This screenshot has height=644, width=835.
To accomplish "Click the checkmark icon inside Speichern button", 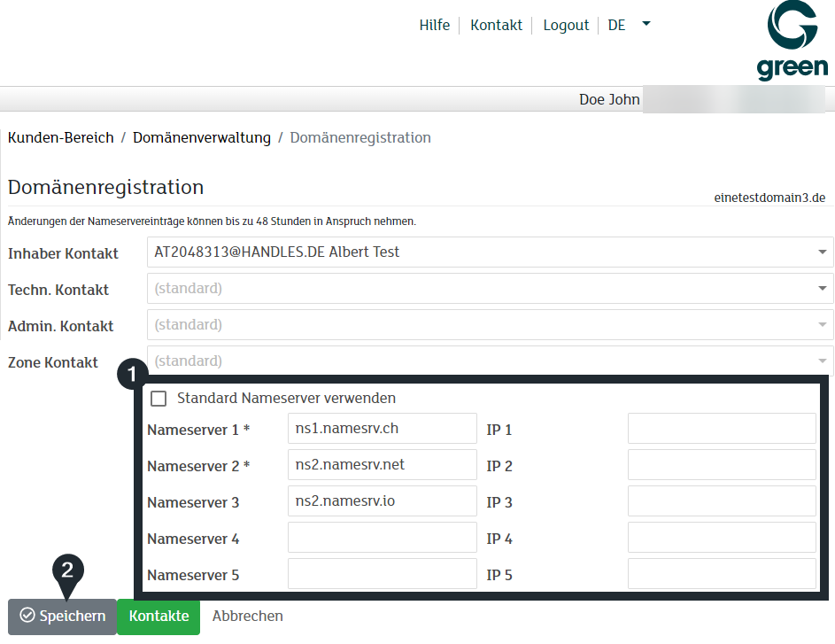I will coord(28,617).
